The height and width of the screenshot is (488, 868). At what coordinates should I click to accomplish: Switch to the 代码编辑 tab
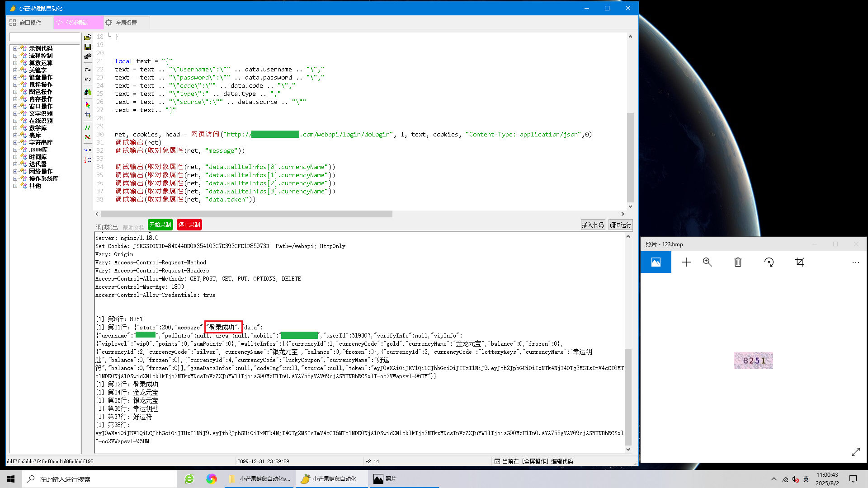pyautogui.click(x=77, y=23)
